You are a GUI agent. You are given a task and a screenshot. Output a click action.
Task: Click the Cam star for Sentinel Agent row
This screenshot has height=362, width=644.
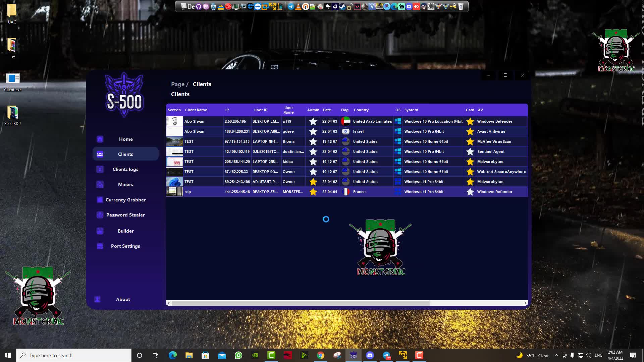click(x=470, y=152)
